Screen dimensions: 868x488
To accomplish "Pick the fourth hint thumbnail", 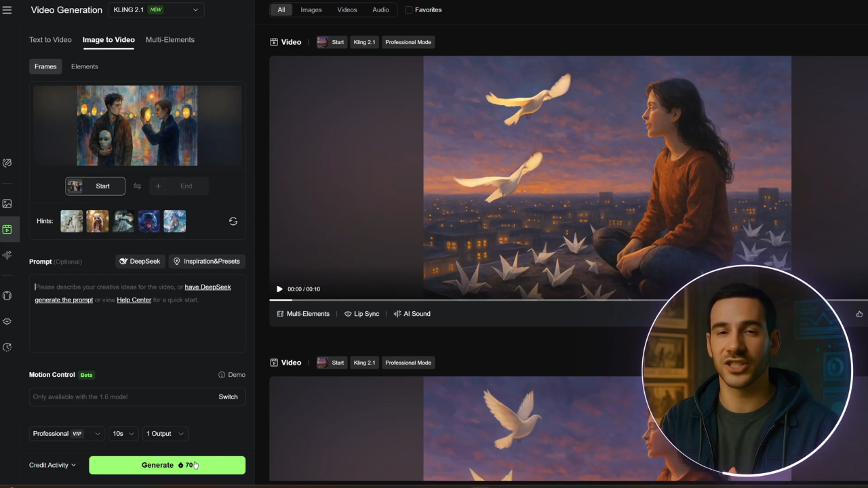I will coord(149,221).
